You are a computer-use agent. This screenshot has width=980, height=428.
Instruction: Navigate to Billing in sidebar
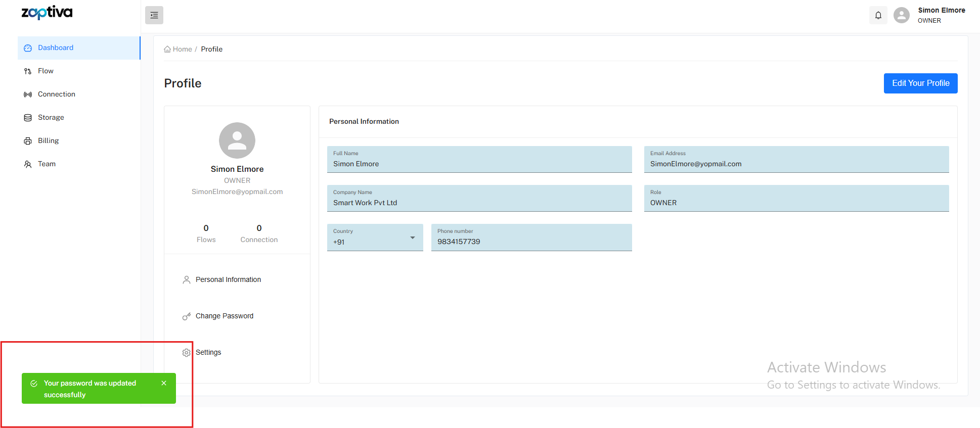(x=48, y=141)
